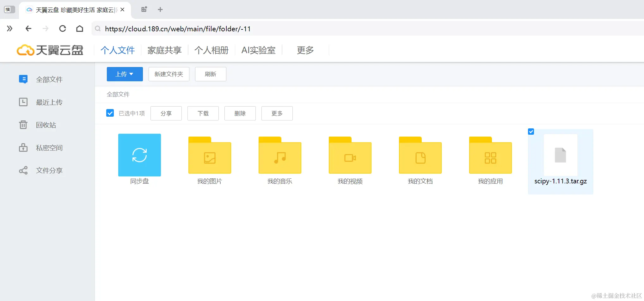Expand browser sidebar with double-chevron icon
The width and height of the screenshot is (644, 301).
[x=10, y=29]
